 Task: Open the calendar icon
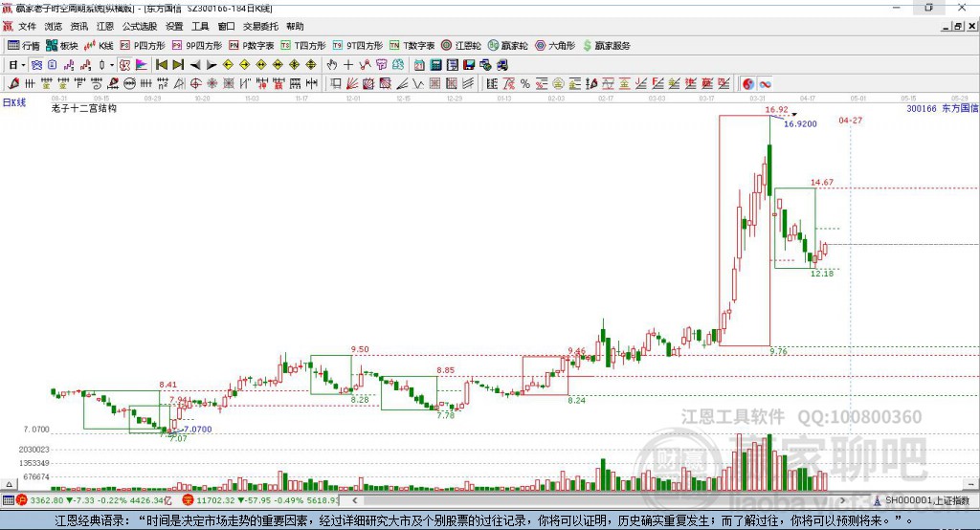click(x=419, y=65)
